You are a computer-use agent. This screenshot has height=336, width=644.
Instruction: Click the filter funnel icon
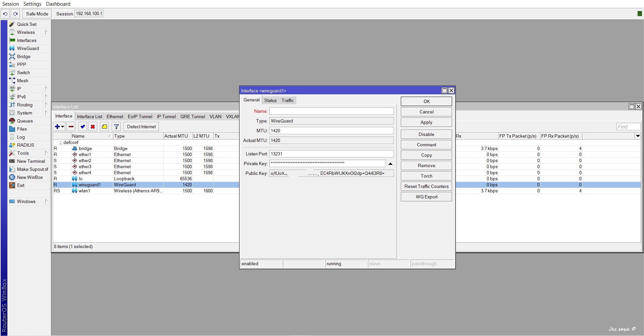point(116,127)
